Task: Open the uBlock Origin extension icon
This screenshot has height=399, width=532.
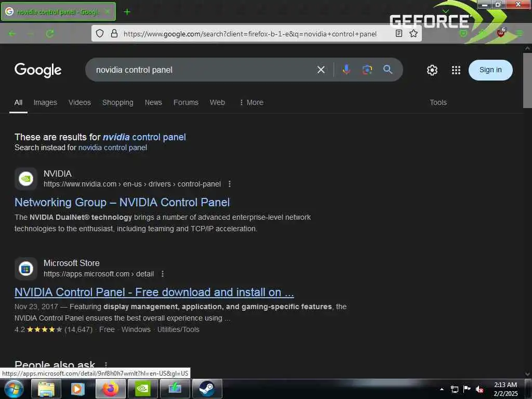Action: coord(501,33)
